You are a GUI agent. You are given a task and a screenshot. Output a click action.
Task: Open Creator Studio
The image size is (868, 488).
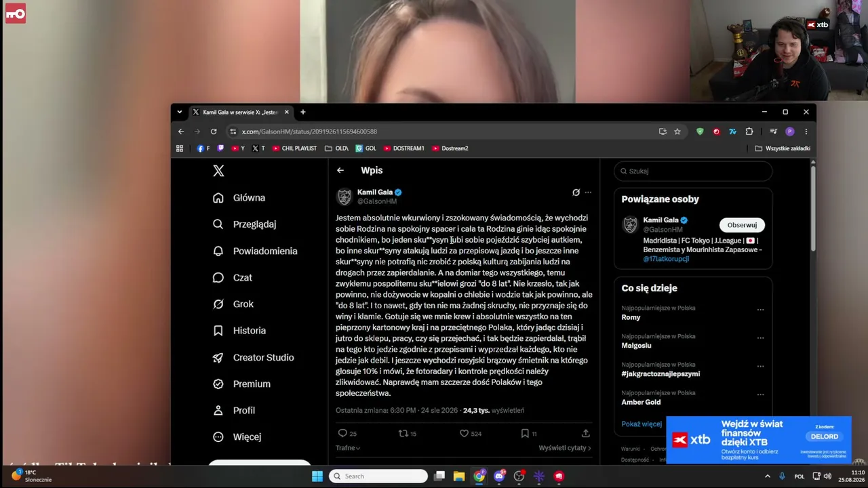click(x=253, y=357)
